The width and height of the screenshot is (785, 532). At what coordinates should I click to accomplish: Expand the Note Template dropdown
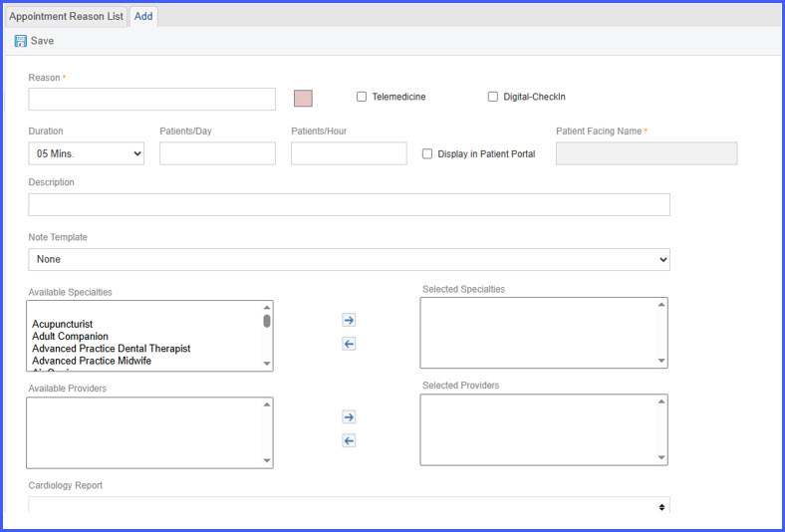click(x=349, y=259)
